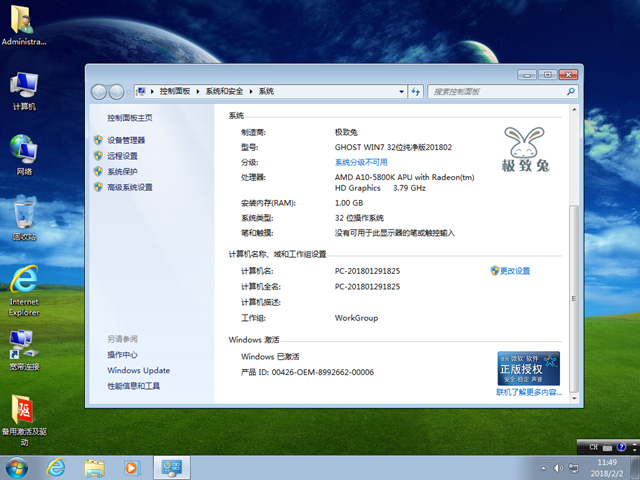Viewport: 640px width, 480px height.
Task: Open 系统保护 link
Action: [x=122, y=171]
